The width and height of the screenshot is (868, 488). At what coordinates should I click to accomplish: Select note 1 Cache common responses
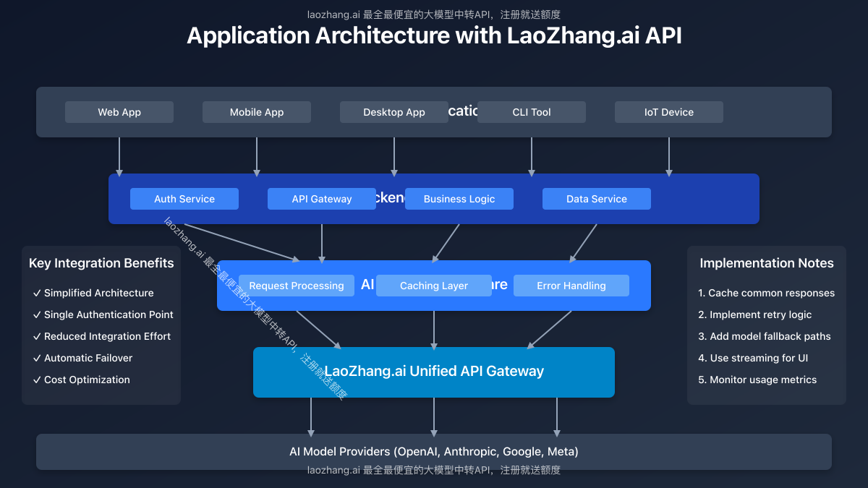tap(767, 293)
